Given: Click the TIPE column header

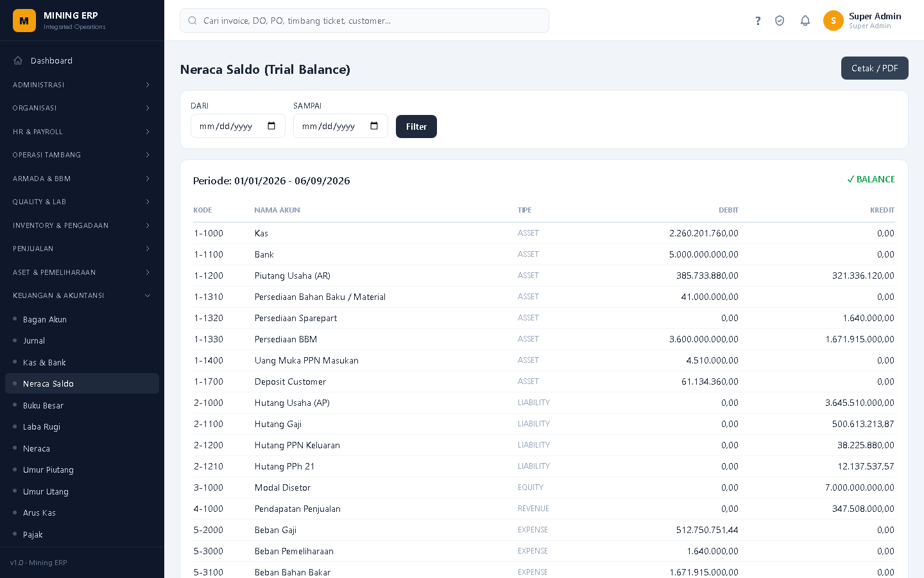Looking at the screenshot, I should pos(525,210).
